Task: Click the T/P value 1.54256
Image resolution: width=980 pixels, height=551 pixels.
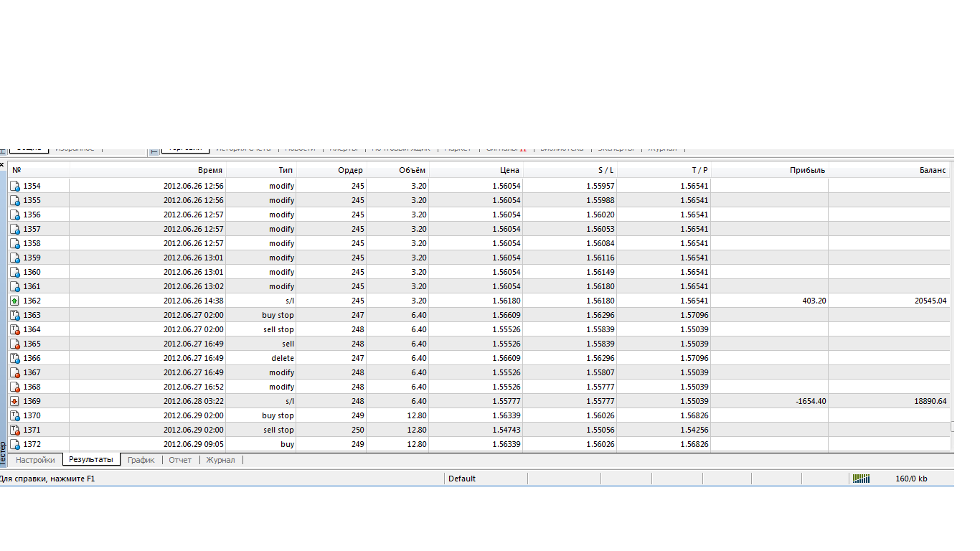Action: point(694,430)
